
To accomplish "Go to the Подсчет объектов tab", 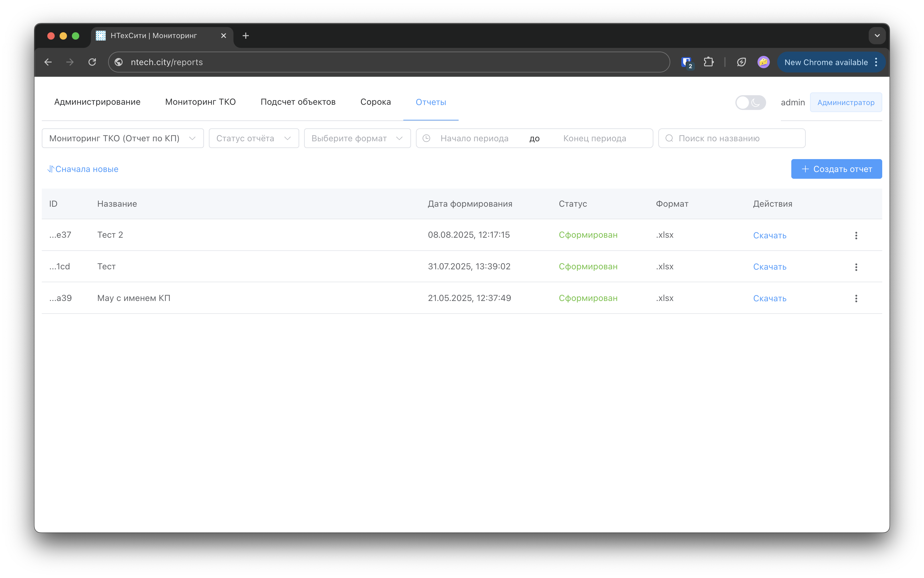I will (298, 102).
